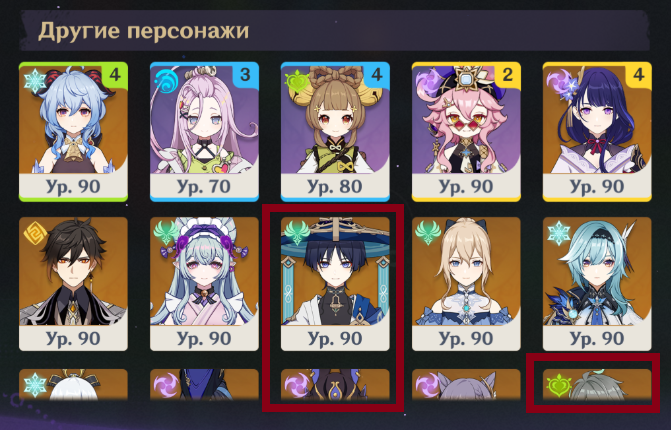Select pink-haired Electro card with constellation 2
This screenshot has height=430, width=671.
point(466,131)
